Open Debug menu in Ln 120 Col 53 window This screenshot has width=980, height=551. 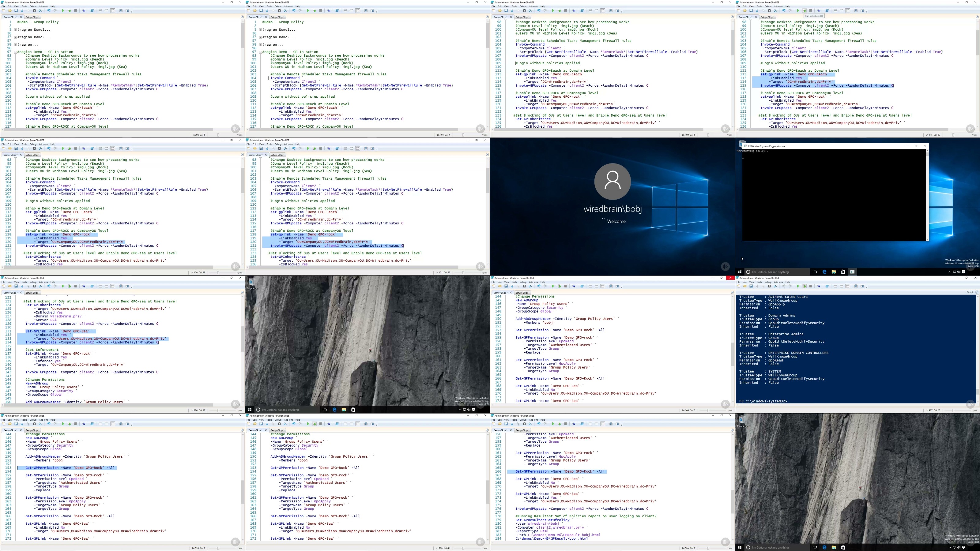(x=33, y=144)
